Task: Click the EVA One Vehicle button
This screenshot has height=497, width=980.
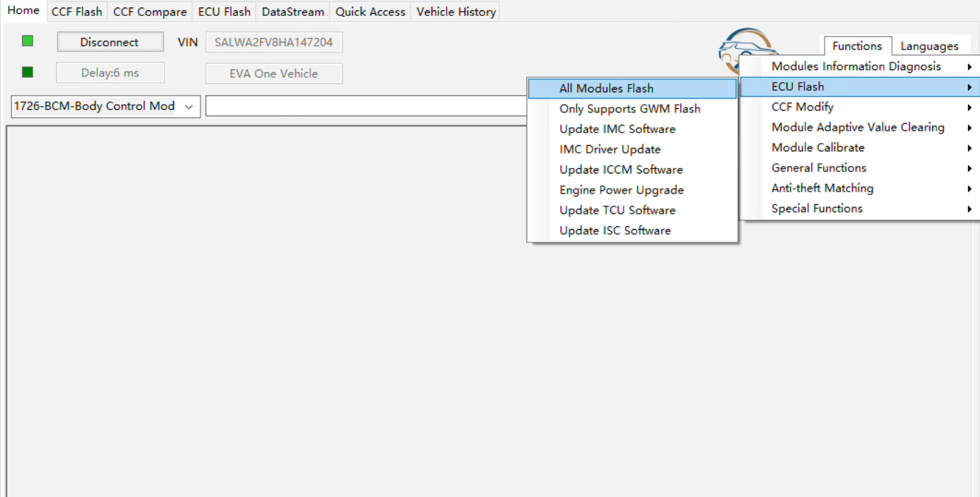Action: (274, 73)
